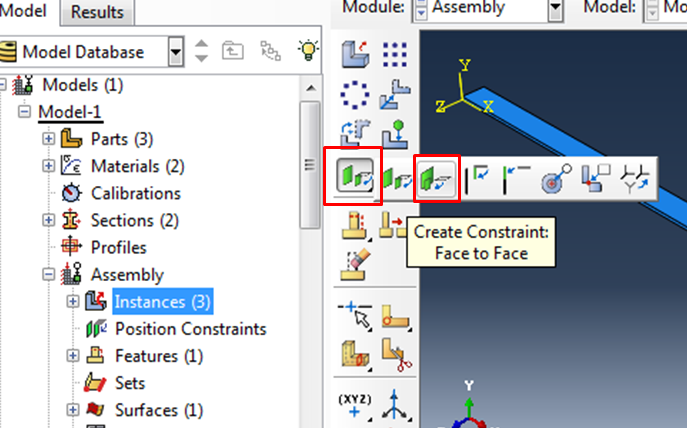Select the Radial Pattern tool
Viewport: 687px width, 428px height.
tap(355, 94)
